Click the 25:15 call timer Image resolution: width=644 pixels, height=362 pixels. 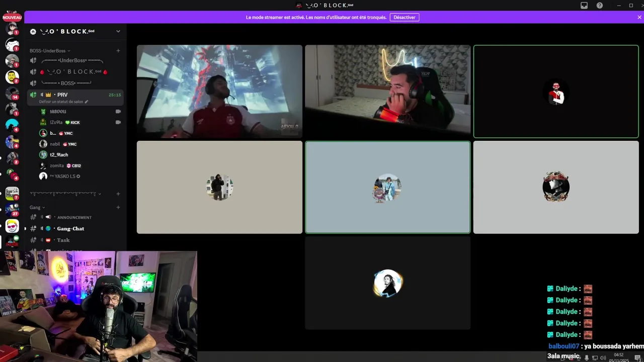coord(115,95)
